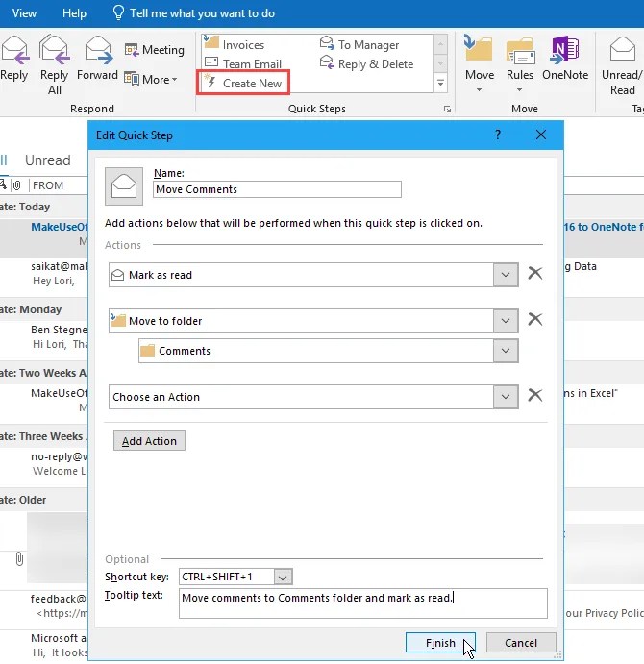This screenshot has width=644, height=664.
Task: Click into the Tooltip text box
Action: click(x=363, y=603)
